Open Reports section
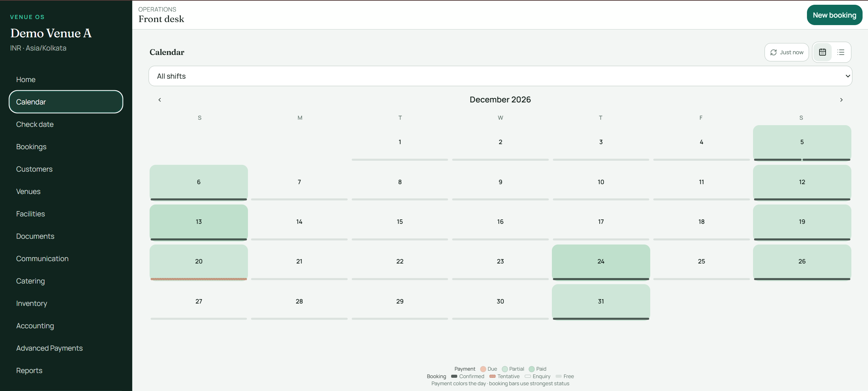 66,370
